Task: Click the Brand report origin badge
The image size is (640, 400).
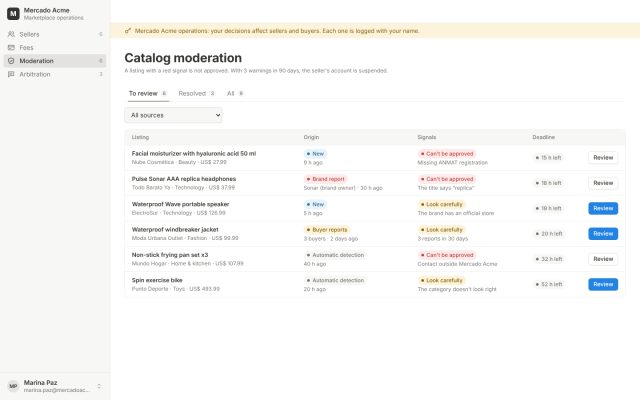Action: coord(325,179)
